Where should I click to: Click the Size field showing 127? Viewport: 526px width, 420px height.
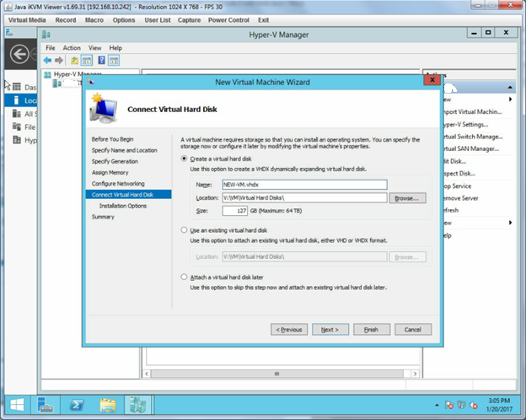click(x=235, y=211)
